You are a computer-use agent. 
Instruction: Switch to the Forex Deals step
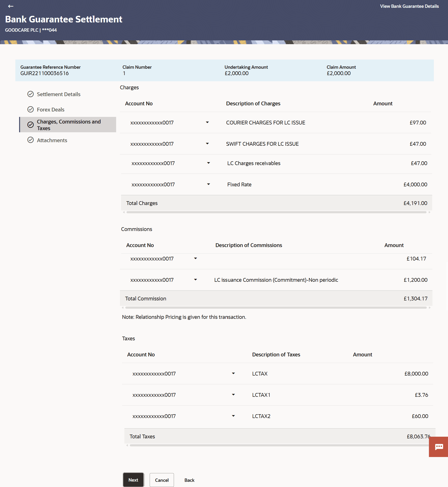coord(51,109)
